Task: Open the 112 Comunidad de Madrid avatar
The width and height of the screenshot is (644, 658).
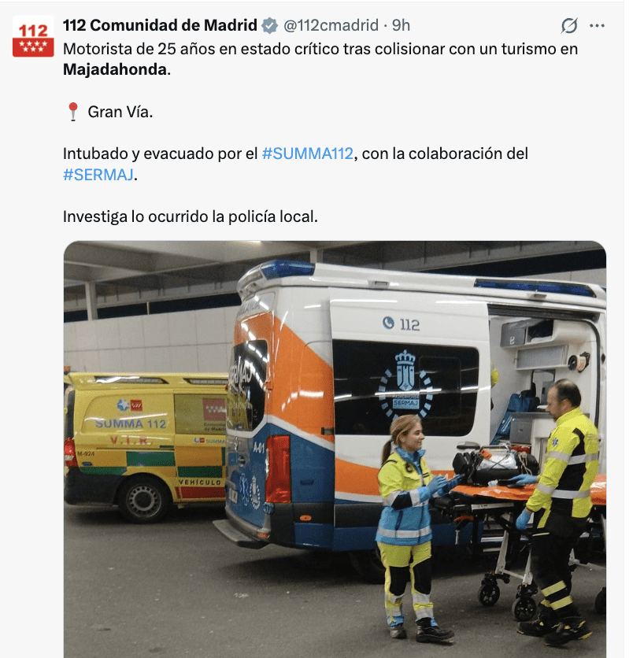Action: click(x=33, y=36)
